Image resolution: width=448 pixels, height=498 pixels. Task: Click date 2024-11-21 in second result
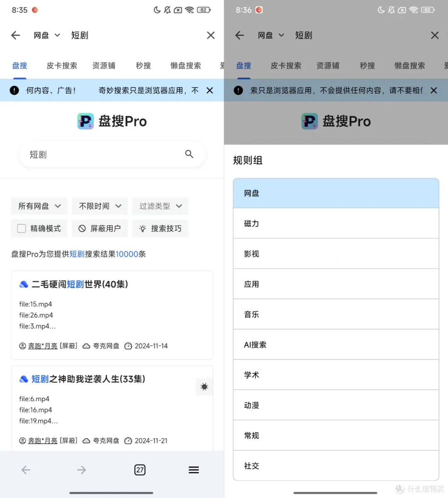coord(151,440)
